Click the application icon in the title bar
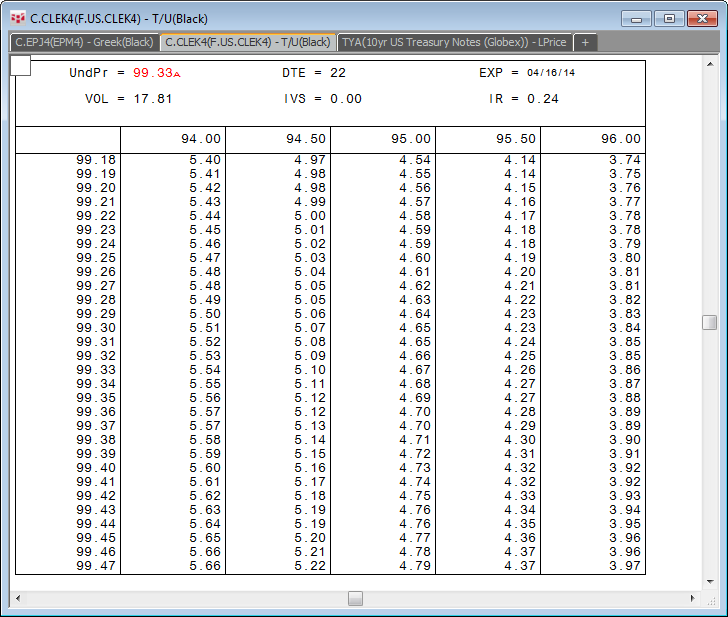 pyautogui.click(x=17, y=17)
